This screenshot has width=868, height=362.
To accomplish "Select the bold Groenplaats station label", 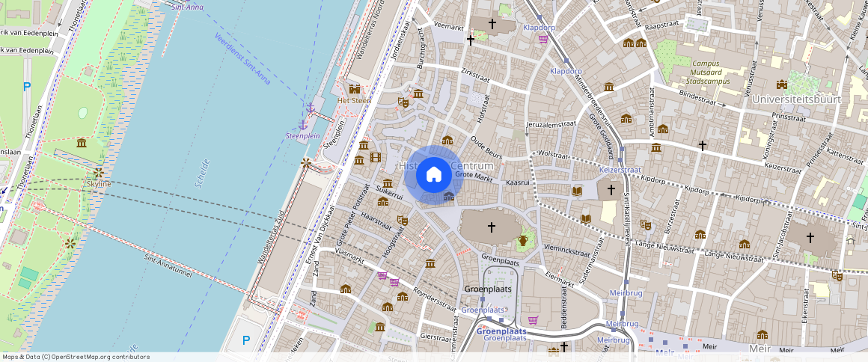I will 501,331.
